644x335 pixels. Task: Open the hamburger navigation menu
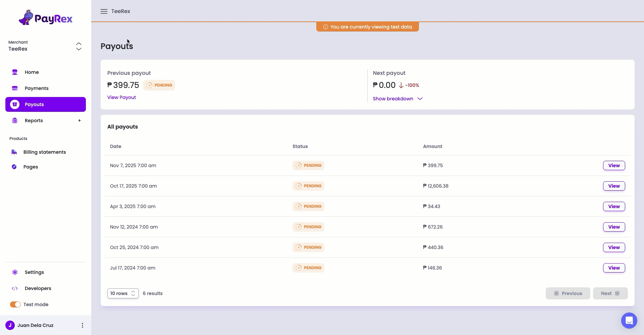[104, 11]
